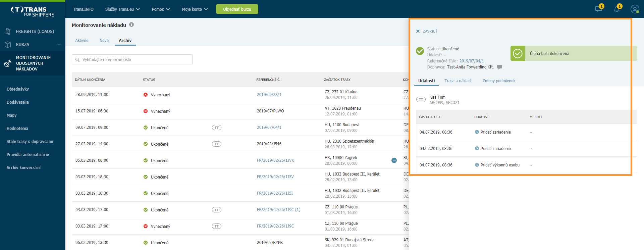Click 'Test-Anita Forwarding Kft.' carrier name

[x=470, y=67]
